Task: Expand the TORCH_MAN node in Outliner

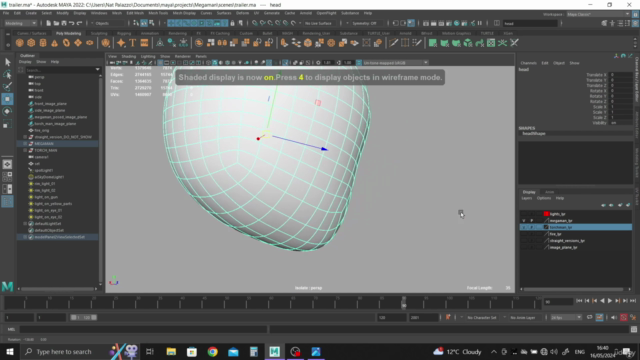Action: coord(25,150)
